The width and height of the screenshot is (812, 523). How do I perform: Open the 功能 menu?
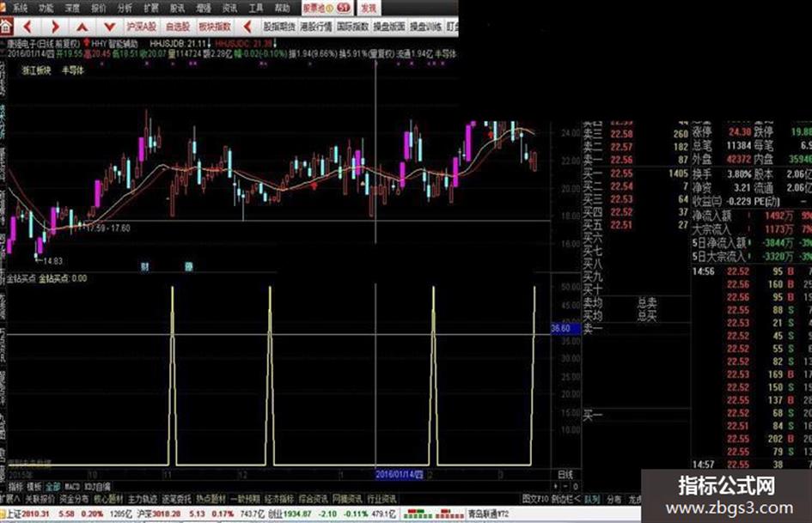[x=46, y=8]
